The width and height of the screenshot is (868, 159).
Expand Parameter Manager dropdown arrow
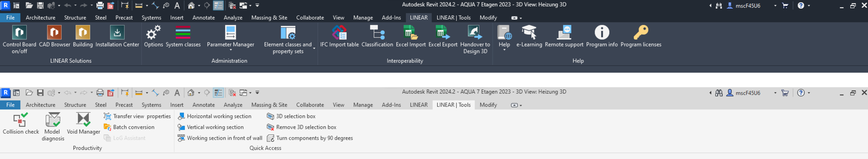click(x=231, y=50)
